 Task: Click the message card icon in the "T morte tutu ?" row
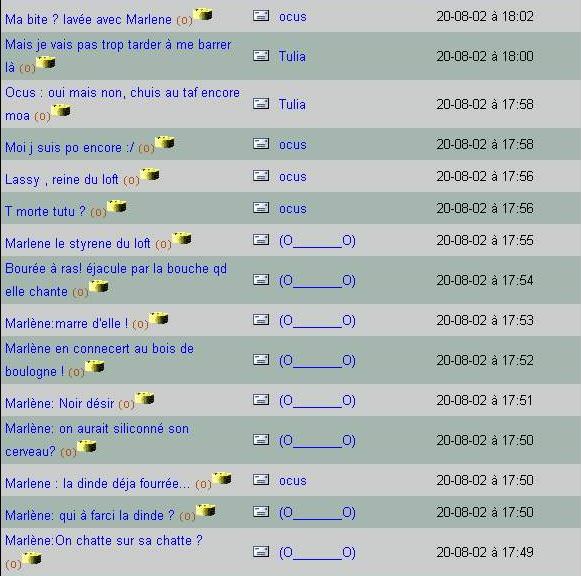[261, 207]
